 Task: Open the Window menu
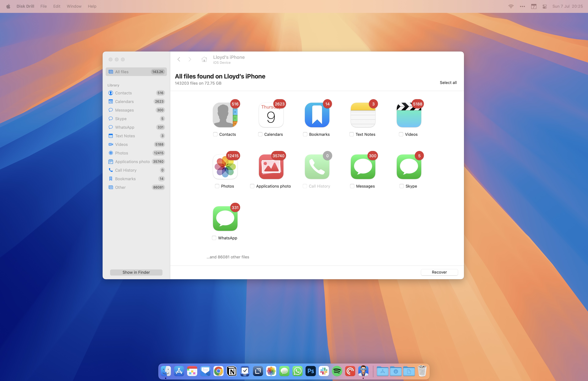74,6
